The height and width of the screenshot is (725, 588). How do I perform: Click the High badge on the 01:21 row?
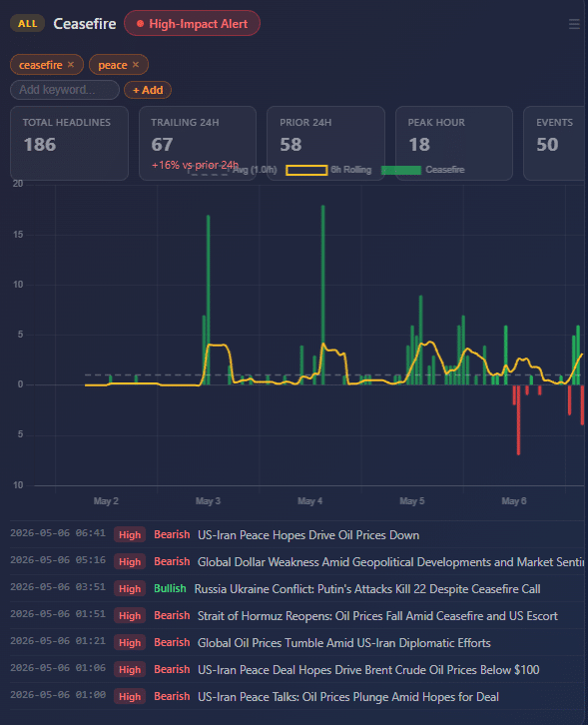[x=130, y=643]
